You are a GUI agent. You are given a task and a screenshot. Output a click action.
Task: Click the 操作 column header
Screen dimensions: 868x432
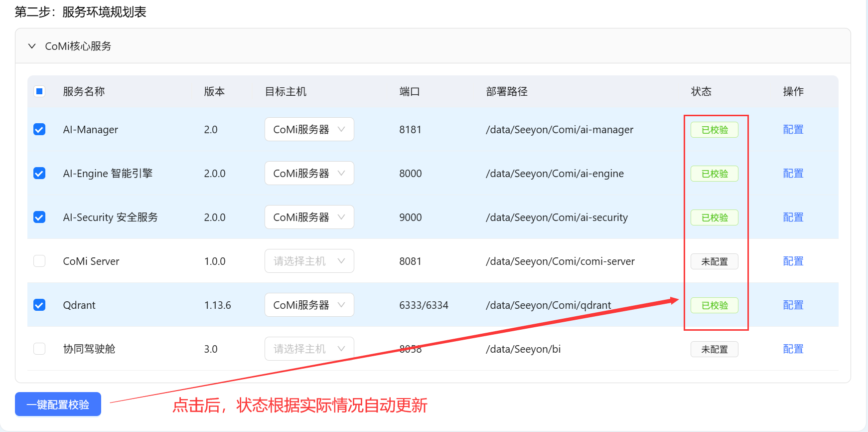[x=793, y=91]
